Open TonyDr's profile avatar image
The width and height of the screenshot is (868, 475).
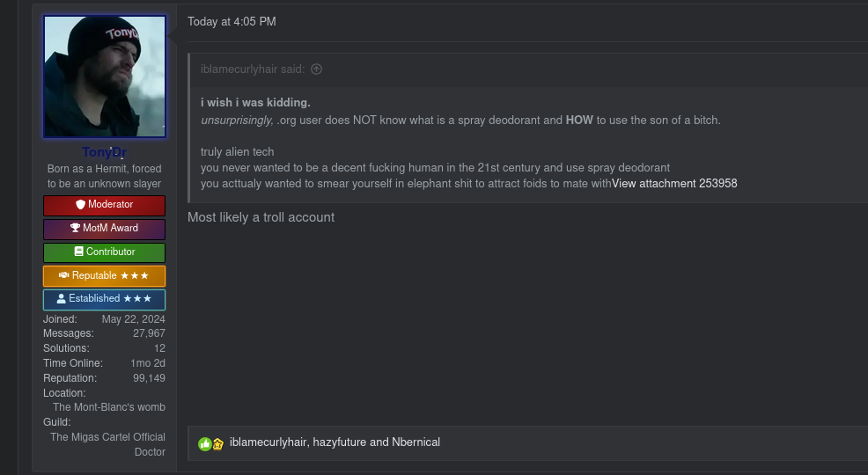tap(104, 77)
